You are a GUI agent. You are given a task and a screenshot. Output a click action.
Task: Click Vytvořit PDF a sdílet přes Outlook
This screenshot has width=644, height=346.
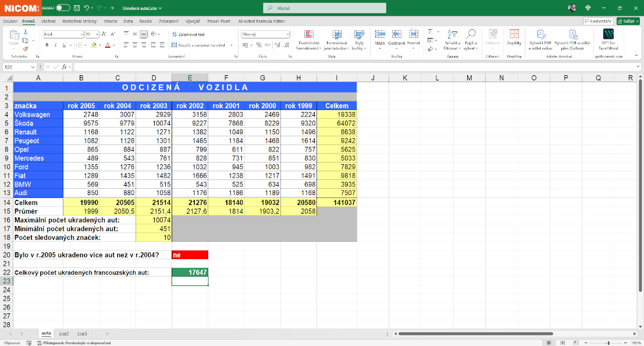pyautogui.click(x=572, y=40)
